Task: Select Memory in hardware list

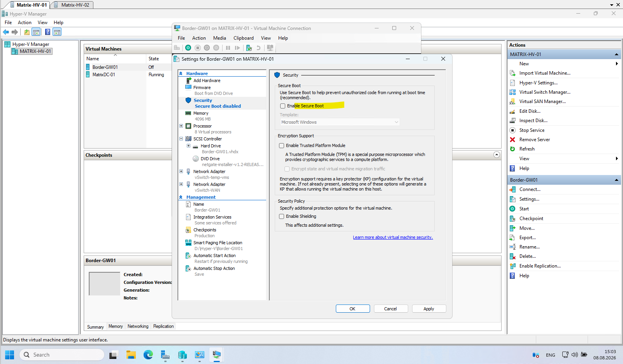Action: click(x=201, y=113)
